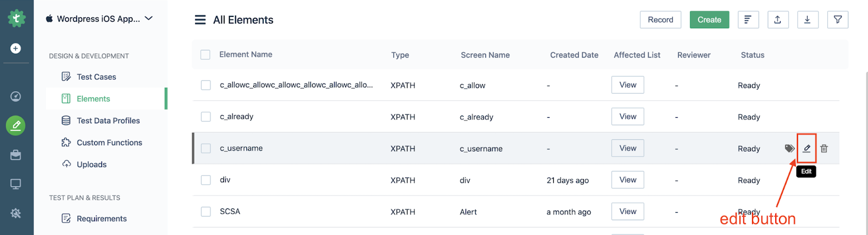Click the c_allowc_allowc element name
The height and width of the screenshot is (235, 868).
pos(296,85)
